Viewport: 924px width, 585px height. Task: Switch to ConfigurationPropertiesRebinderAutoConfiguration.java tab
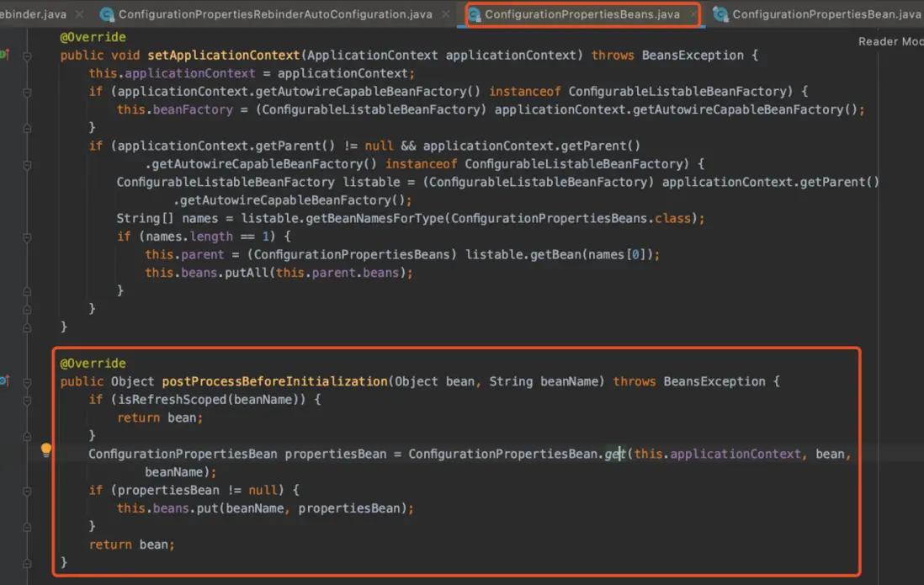click(x=275, y=14)
